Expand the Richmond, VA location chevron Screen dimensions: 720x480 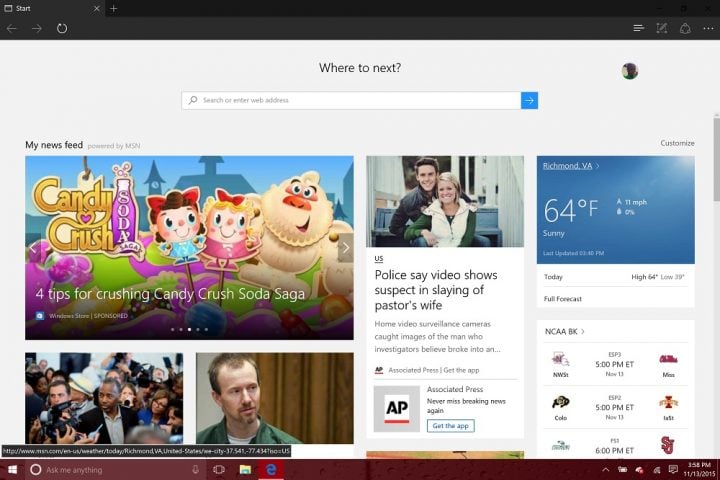[x=598, y=166]
